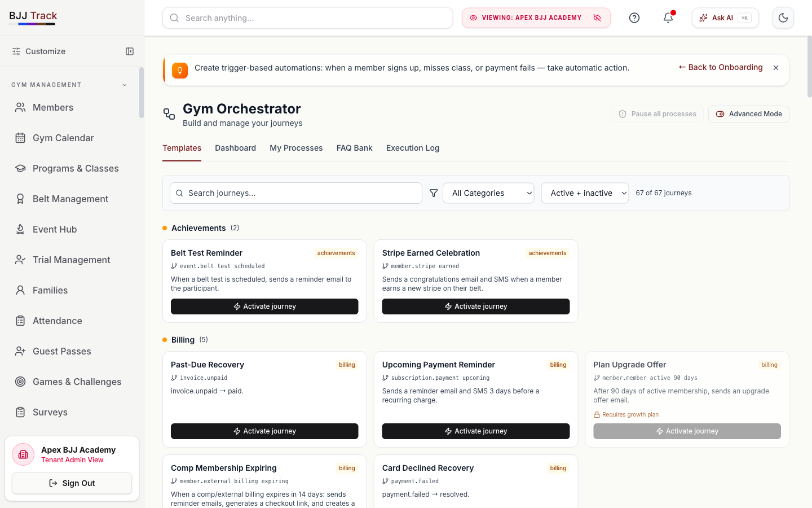812x508 pixels.
Task: Open the Execution Log tab
Action: [413, 148]
